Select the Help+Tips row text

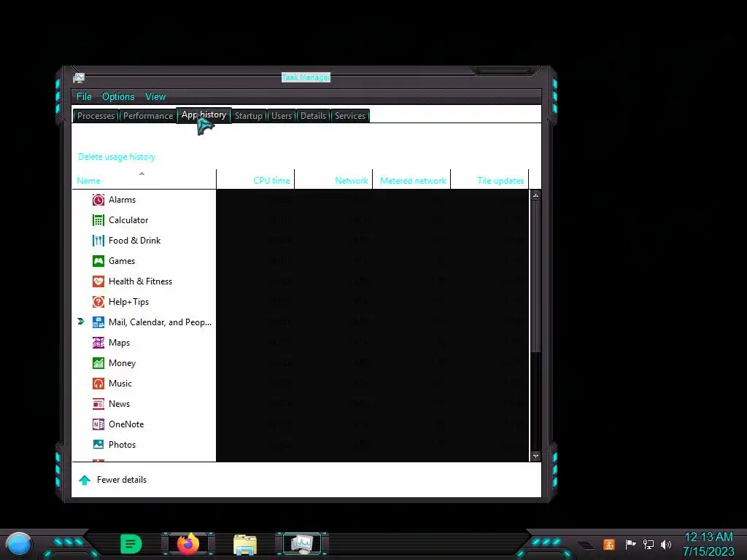pos(128,302)
